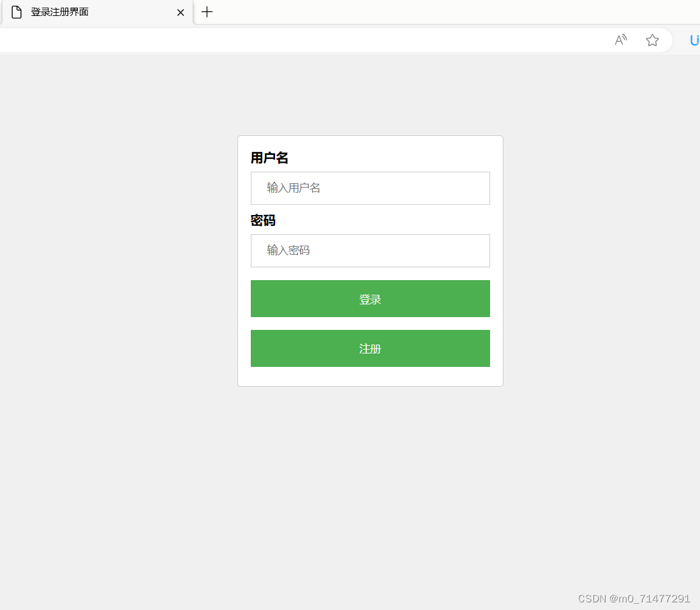Click the Read aloud icon in address bar

click(x=620, y=40)
